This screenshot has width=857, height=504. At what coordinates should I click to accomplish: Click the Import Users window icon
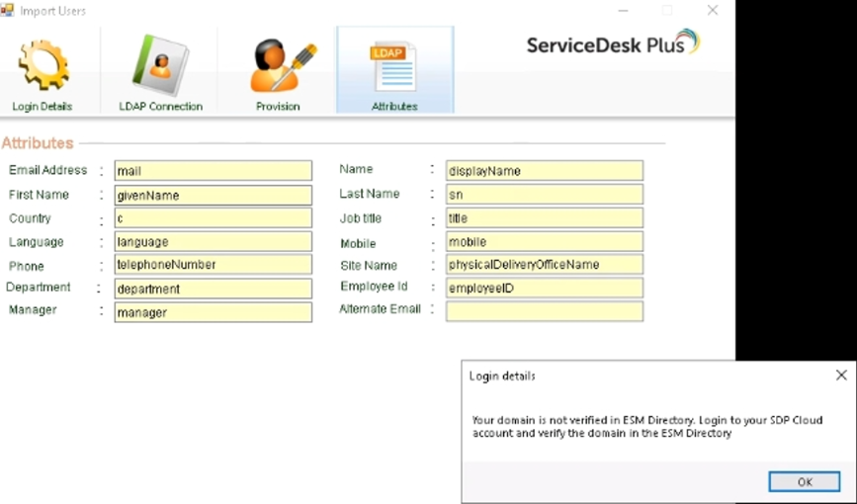(x=7, y=11)
